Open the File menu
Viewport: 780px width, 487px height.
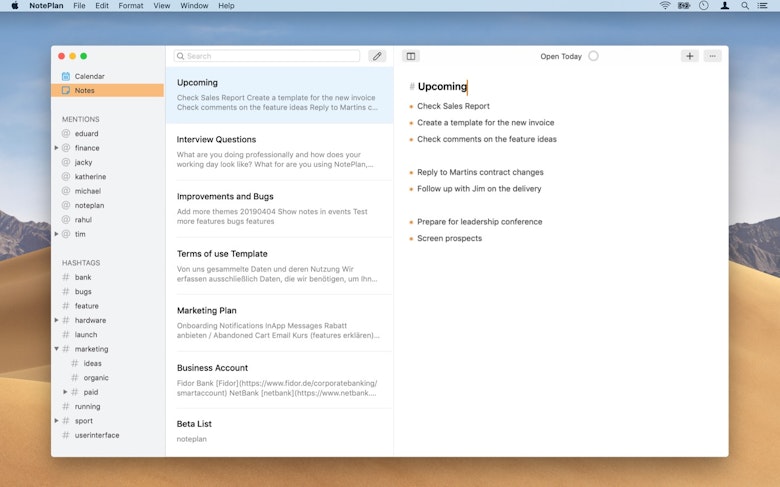[79, 5]
